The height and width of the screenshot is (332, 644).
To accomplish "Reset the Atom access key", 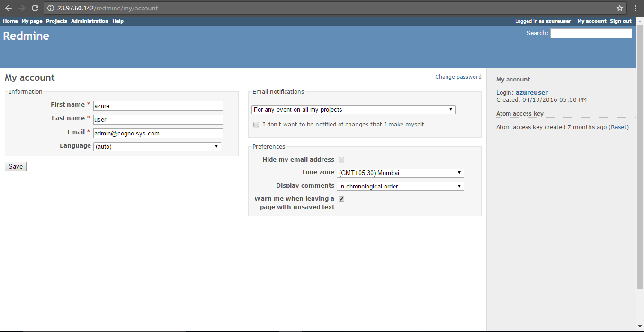I will click(618, 127).
